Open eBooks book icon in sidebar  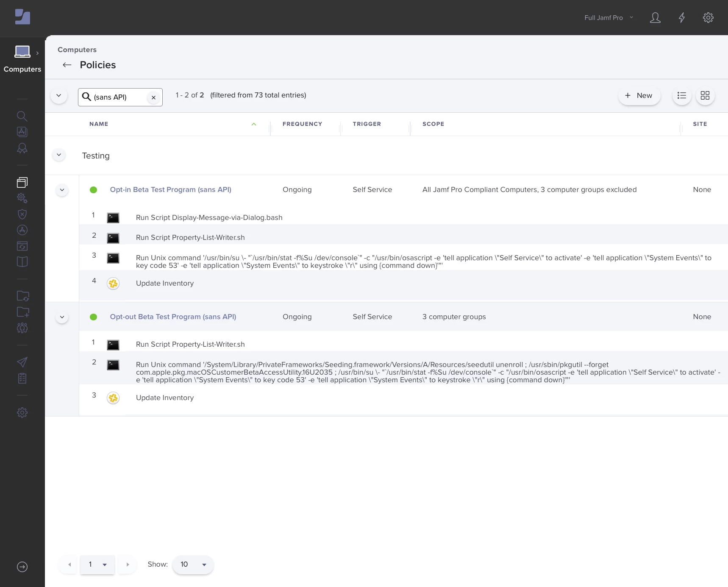(22, 262)
